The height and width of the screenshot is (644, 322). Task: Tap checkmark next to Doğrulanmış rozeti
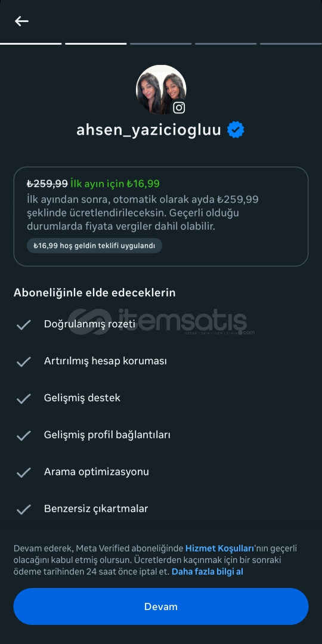23,325
